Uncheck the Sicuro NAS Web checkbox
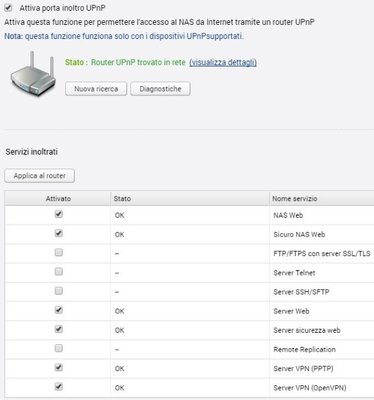374x400 pixels. (59, 233)
